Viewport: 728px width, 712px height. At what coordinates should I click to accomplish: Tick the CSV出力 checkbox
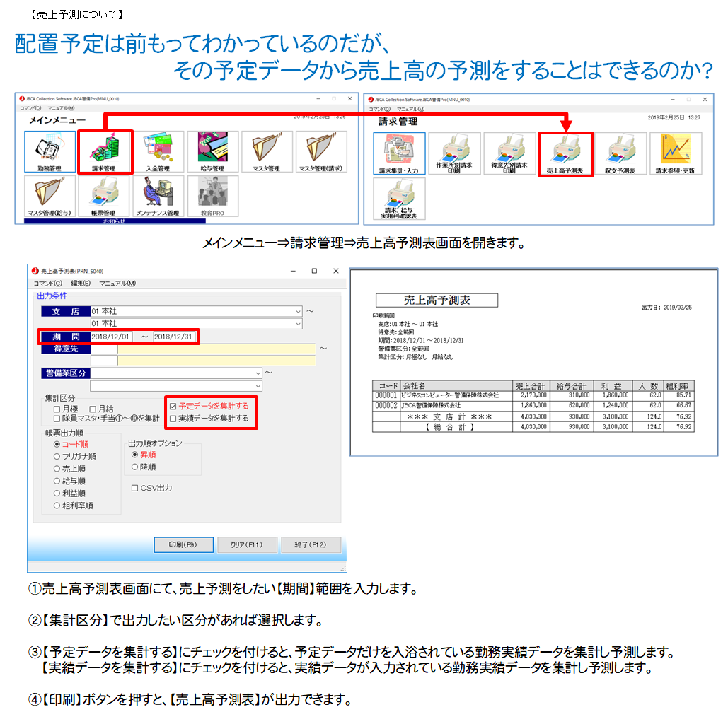click(x=135, y=488)
